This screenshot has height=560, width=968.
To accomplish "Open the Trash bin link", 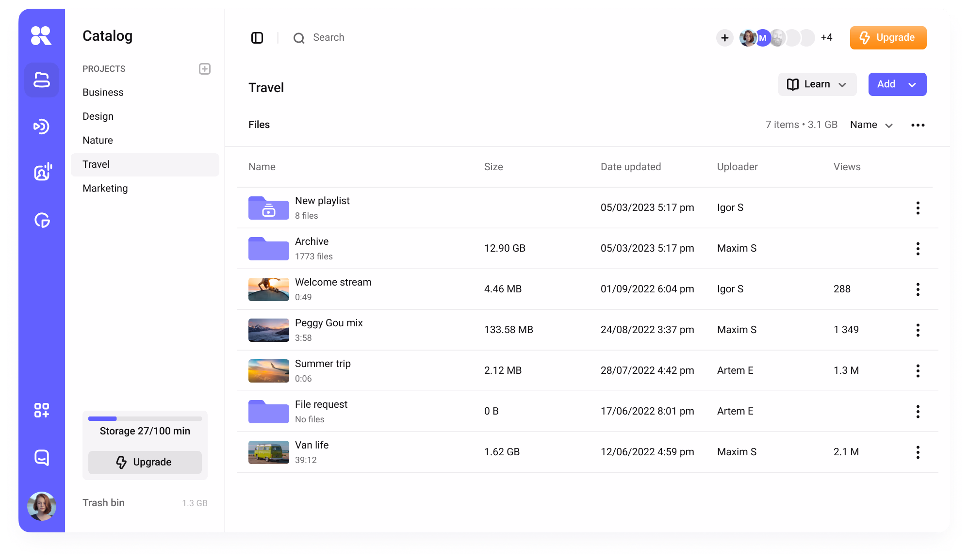I will [103, 503].
